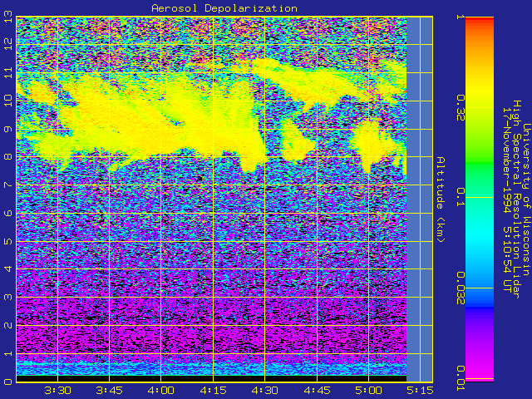
Task: Click the 'Aerosol Depolarization' chart title
Action: tap(224, 8)
